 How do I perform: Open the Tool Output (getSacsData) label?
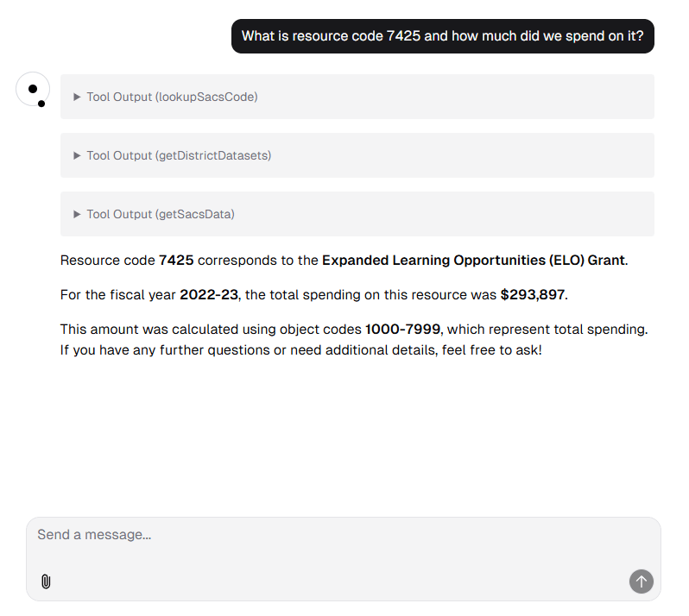tap(161, 214)
